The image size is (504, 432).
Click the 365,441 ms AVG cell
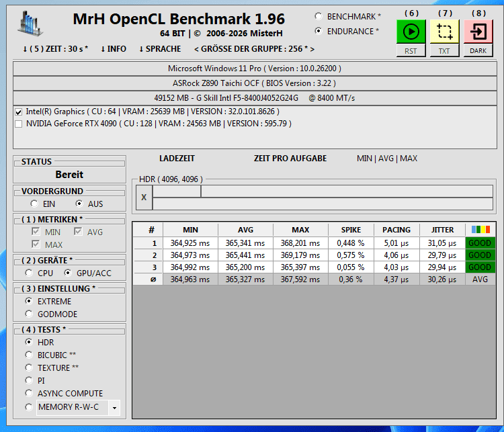pos(245,255)
